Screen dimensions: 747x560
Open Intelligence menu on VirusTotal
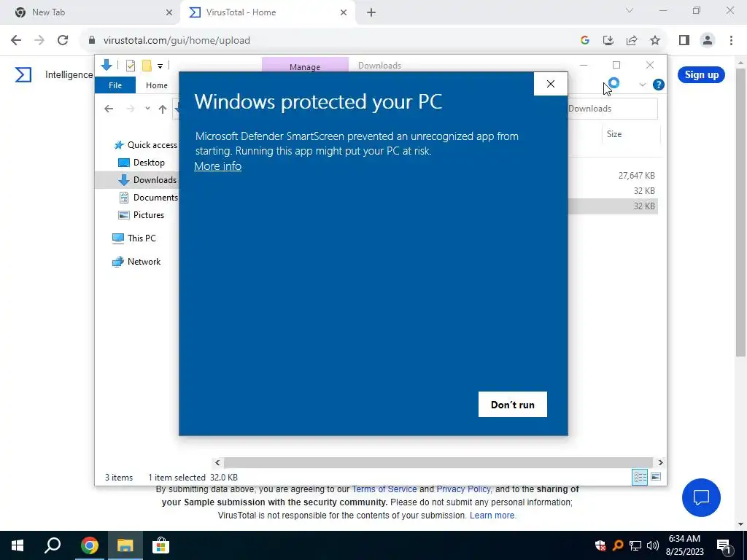69,75
